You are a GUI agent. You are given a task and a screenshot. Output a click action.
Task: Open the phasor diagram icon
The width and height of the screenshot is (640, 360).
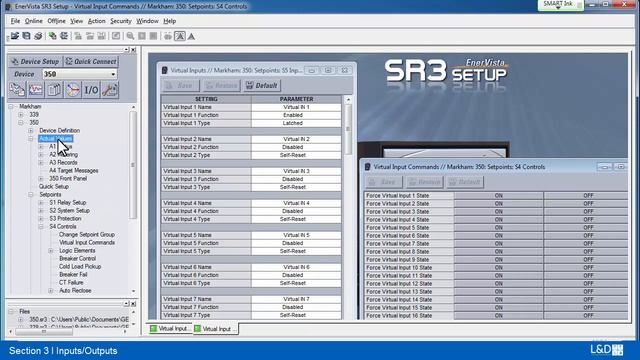(x=73, y=89)
